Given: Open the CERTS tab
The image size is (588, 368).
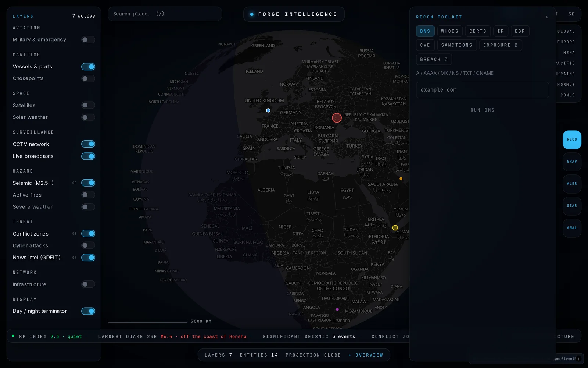Looking at the screenshot, I should click(x=478, y=31).
